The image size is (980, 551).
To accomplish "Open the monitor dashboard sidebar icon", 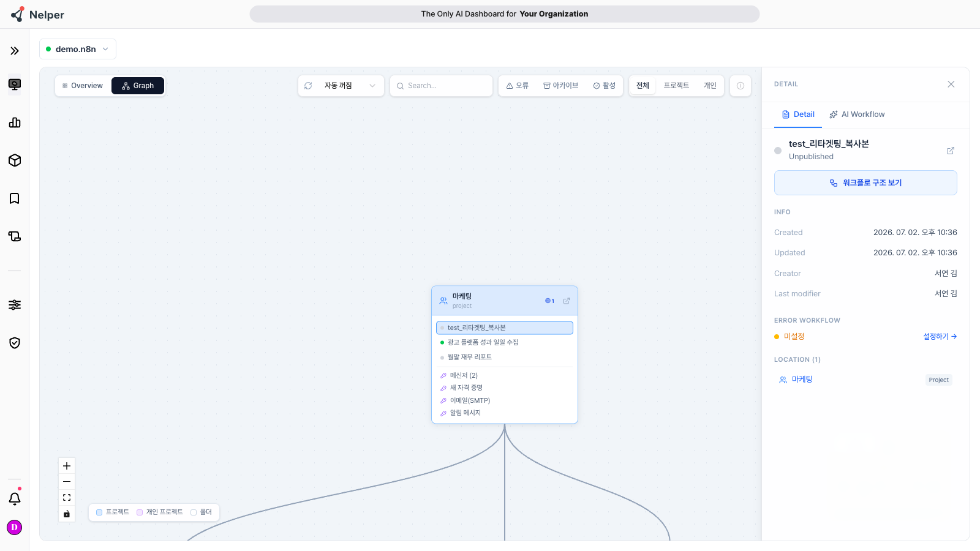I will (15, 84).
